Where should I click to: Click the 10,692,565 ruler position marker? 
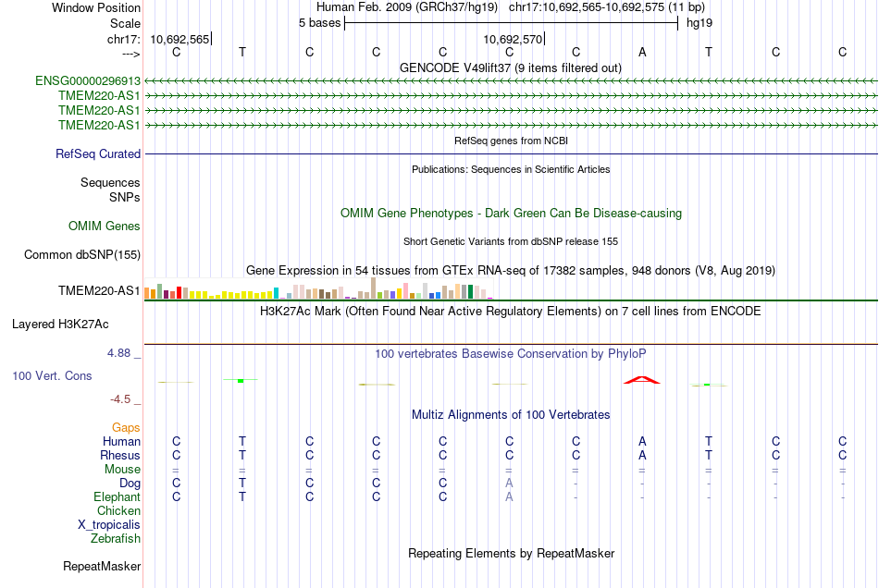pos(180,39)
